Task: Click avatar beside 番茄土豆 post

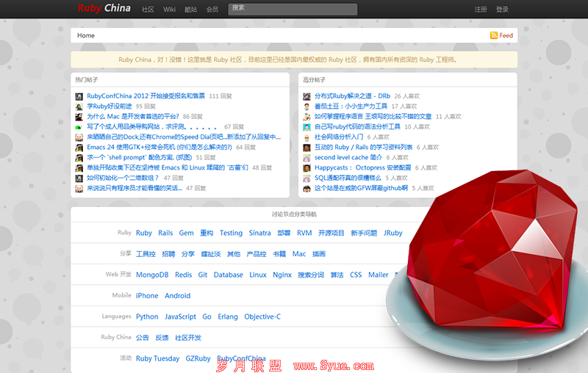Action: click(x=306, y=106)
